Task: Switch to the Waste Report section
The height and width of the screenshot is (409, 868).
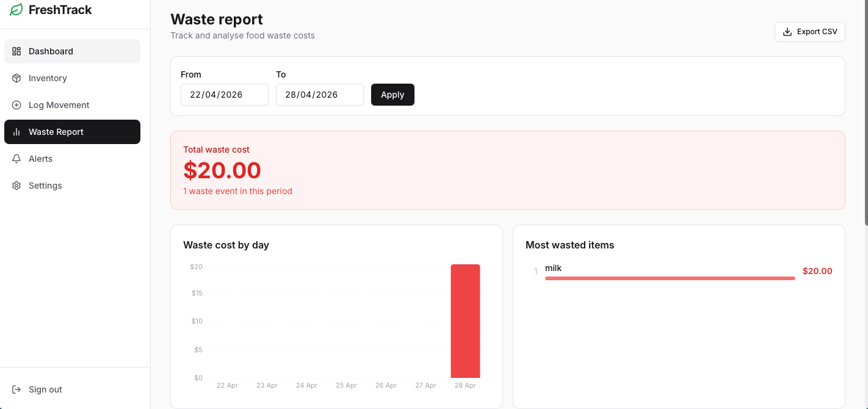Action: [x=56, y=132]
